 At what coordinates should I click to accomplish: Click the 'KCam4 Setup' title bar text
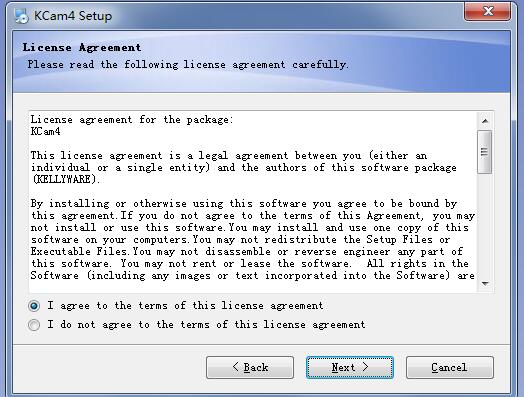pyautogui.click(x=73, y=16)
